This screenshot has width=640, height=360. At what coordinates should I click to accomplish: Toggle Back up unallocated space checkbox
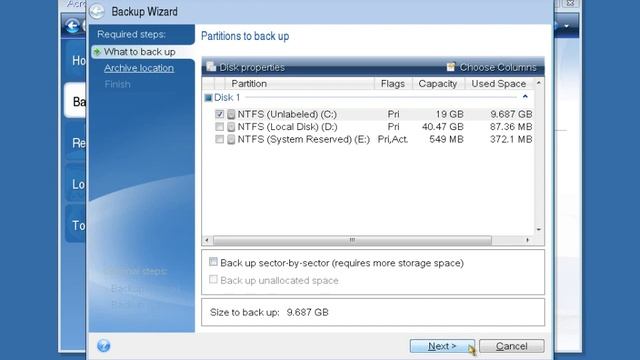tap(213, 280)
